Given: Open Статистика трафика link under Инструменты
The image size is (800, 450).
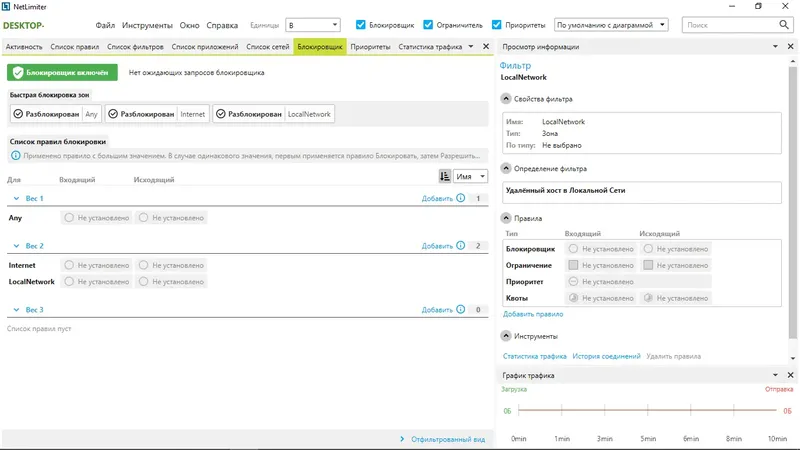Looking at the screenshot, I should pyautogui.click(x=535, y=356).
